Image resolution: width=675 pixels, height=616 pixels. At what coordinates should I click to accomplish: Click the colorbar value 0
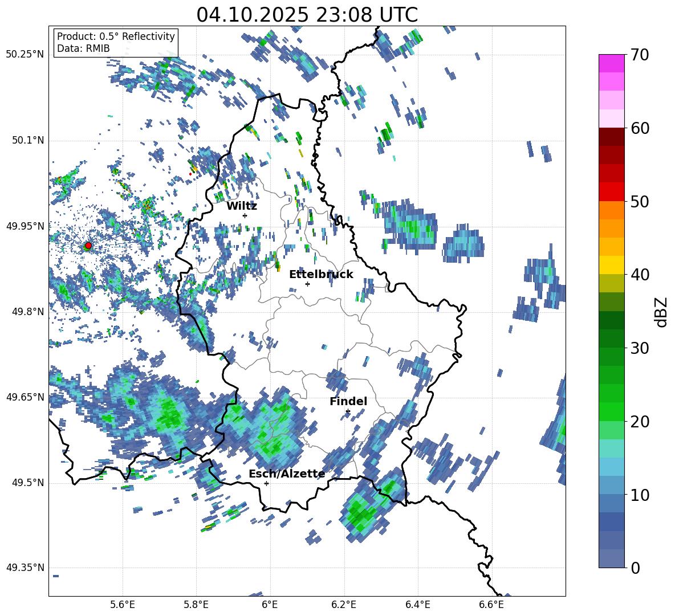point(635,568)
